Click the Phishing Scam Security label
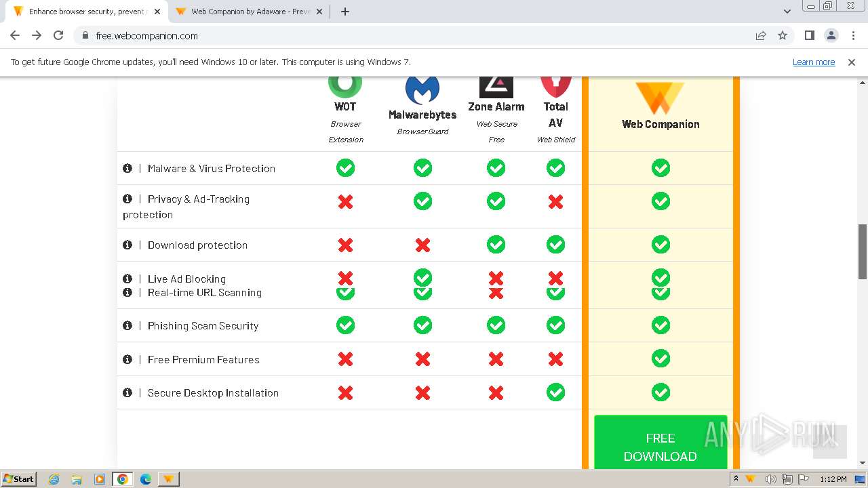Screen dimensions: 868x488 (203, 325)
